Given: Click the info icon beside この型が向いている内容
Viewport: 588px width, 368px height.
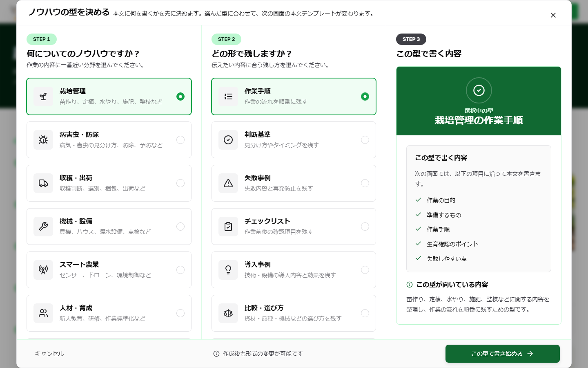Looking at the screenshot, I should 410,285.
